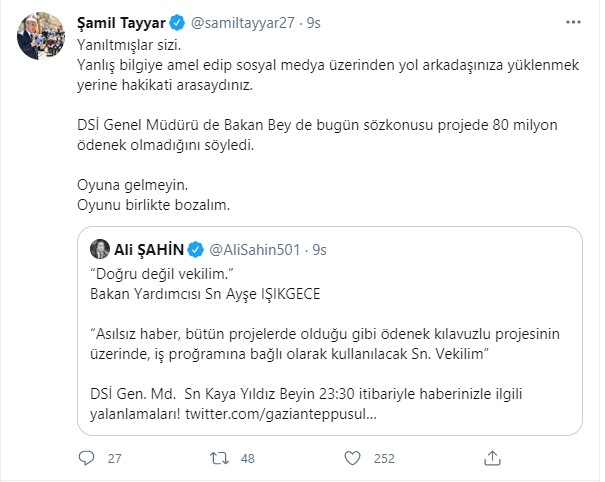Click the 27 replies count
Image resolution: width=605 pixels, height=482 pixels.
112,458
